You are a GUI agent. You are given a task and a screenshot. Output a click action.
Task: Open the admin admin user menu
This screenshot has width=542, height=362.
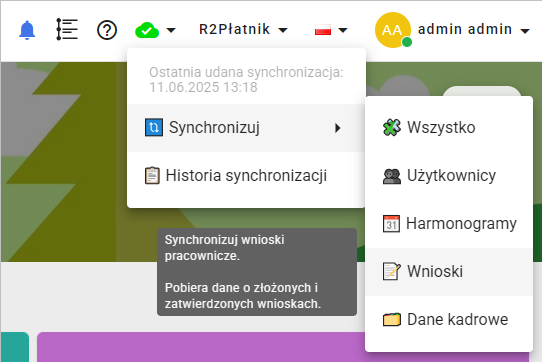pyautogui.click(x=465, y=29)
